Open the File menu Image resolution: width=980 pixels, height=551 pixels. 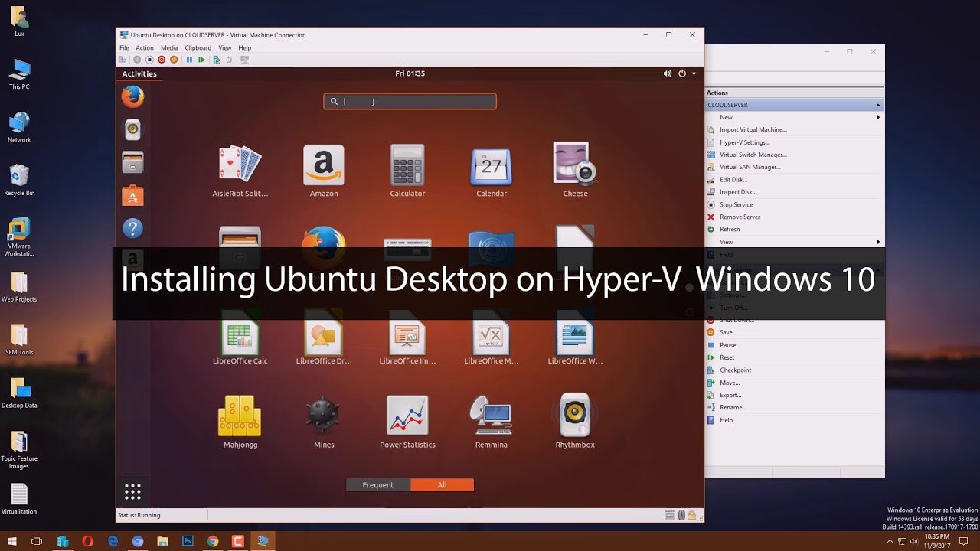point(124,47)
